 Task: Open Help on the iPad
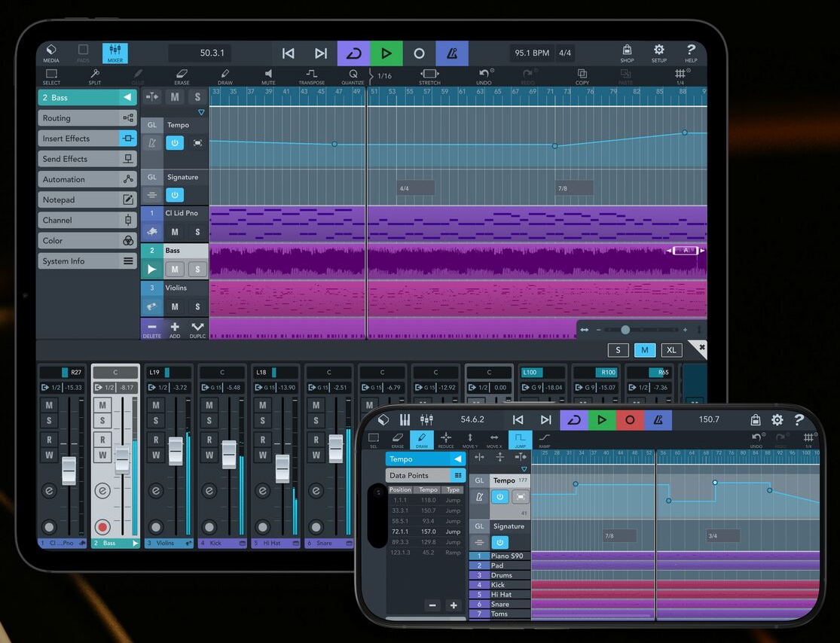(x=691, y=53)
